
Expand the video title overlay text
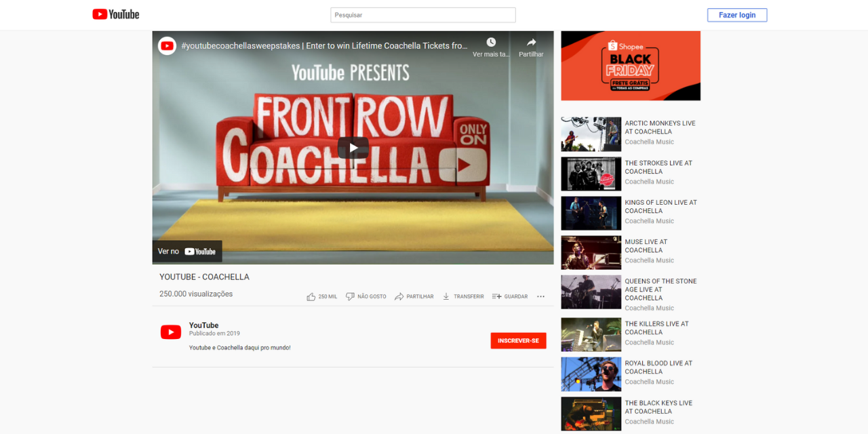[x=325, y=45]
